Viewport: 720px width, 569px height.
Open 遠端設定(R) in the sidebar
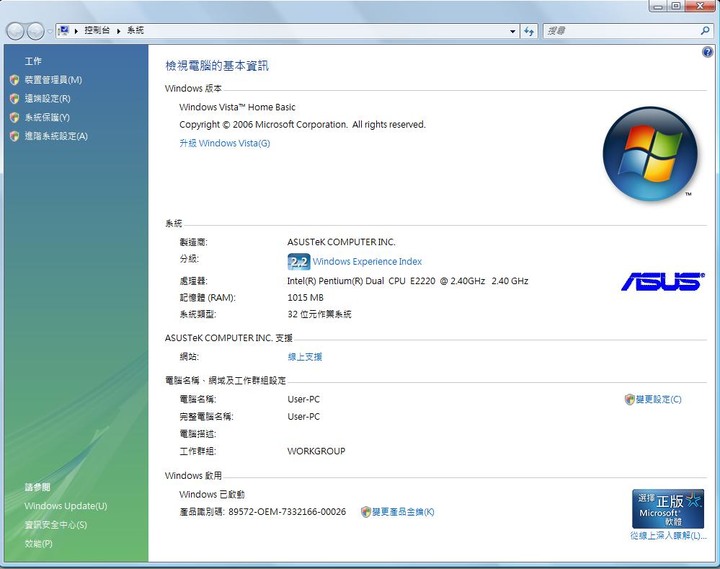47,98
